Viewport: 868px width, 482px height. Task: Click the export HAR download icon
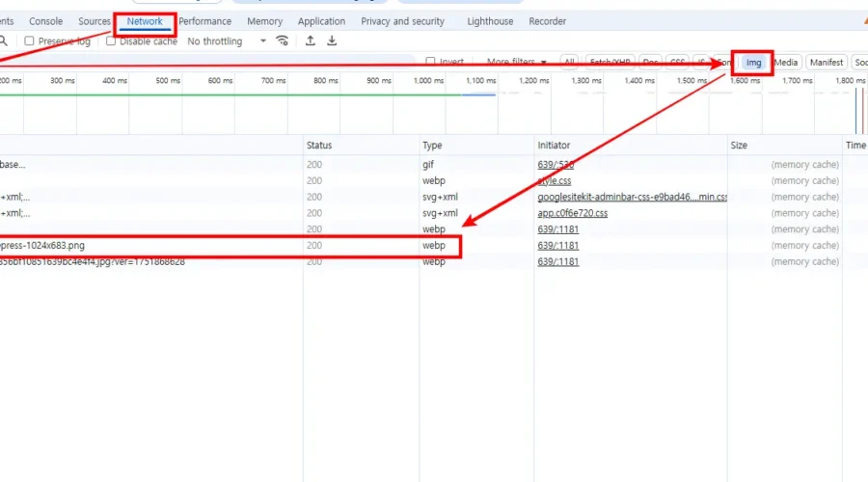click(332, 40)
